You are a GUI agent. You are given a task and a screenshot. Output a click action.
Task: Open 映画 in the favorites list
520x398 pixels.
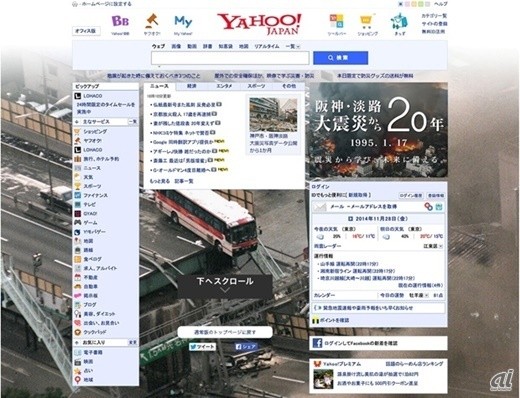pos(88,361)
